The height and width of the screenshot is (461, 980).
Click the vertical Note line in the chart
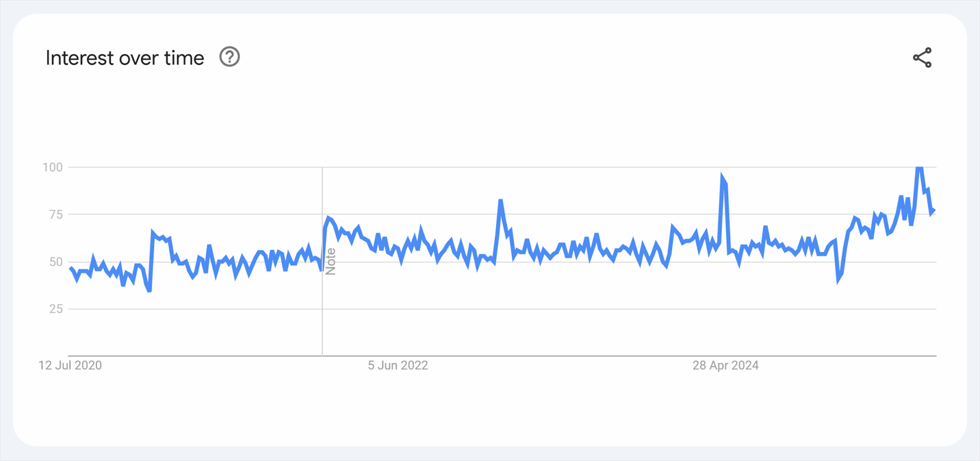point(323,261)
